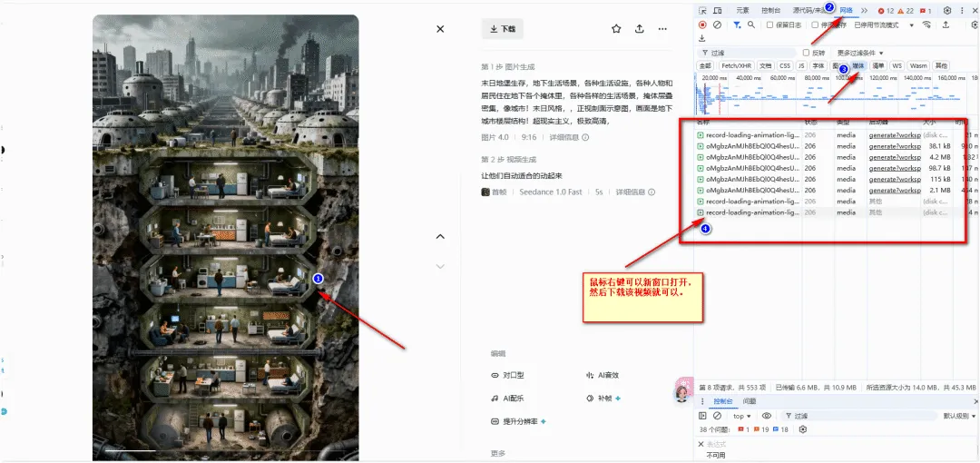Click the 提升分辨率 upscale button

click(518, 422)
